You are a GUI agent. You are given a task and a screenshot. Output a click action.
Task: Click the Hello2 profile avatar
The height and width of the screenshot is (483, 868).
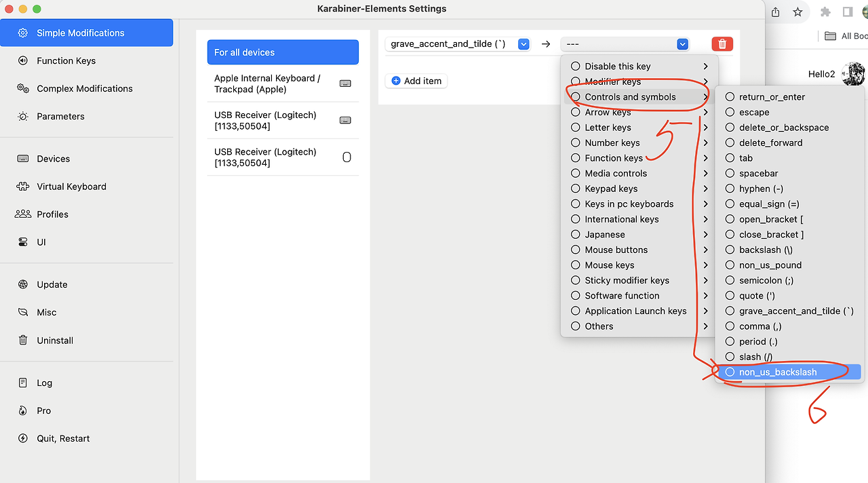point(854,74)
